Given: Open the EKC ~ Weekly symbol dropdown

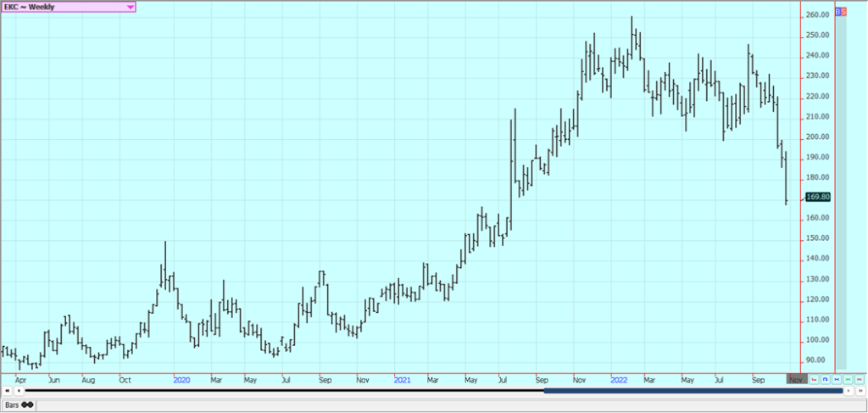Looking at the screenshot, I should pos(68,7).
